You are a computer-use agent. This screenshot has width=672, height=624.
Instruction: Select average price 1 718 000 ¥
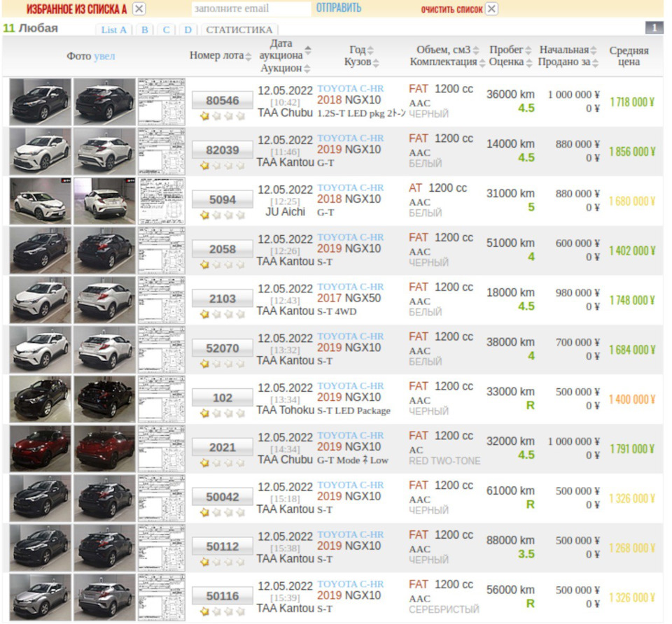click(632, 102)
